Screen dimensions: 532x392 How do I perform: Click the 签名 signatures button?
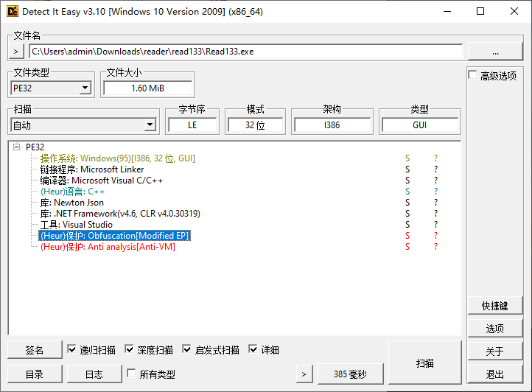(35, 350)
